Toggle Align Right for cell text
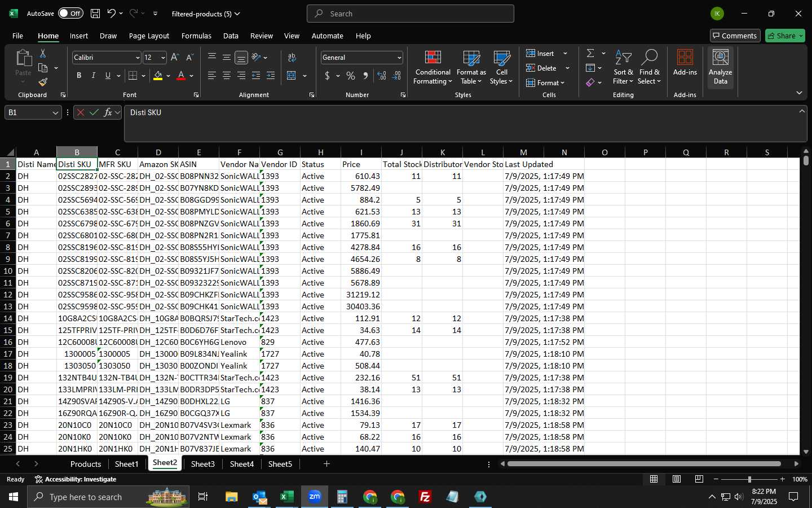812x508 pixels. tap(241, 76)
